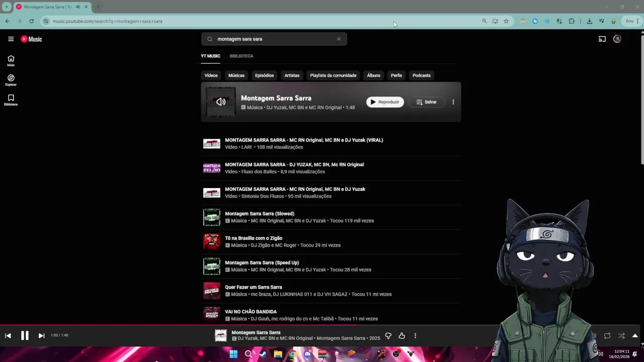
Task: Click the Slowed version thumbnail
Action: click(x=211, y=217)
